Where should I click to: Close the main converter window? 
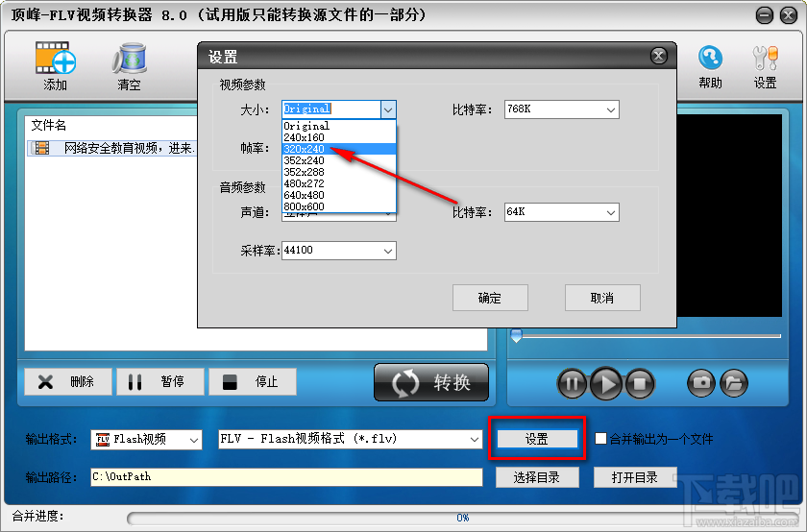point(789,15)
